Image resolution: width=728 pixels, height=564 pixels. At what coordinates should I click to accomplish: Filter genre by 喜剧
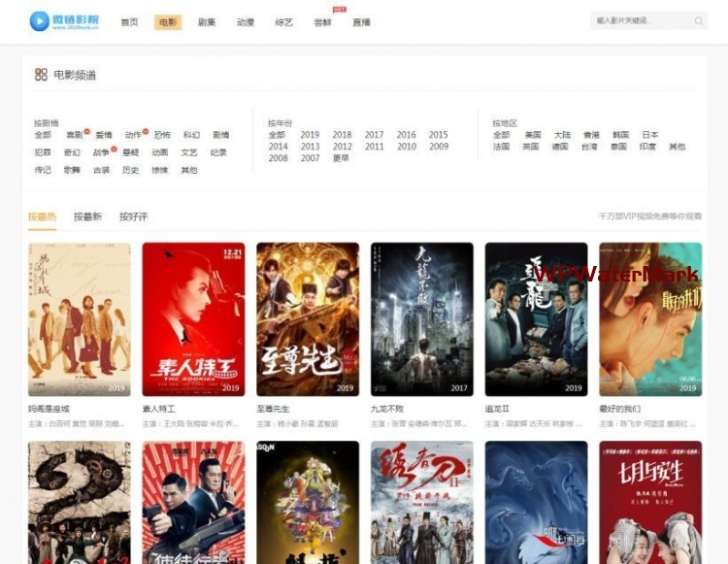pos(75,135)
